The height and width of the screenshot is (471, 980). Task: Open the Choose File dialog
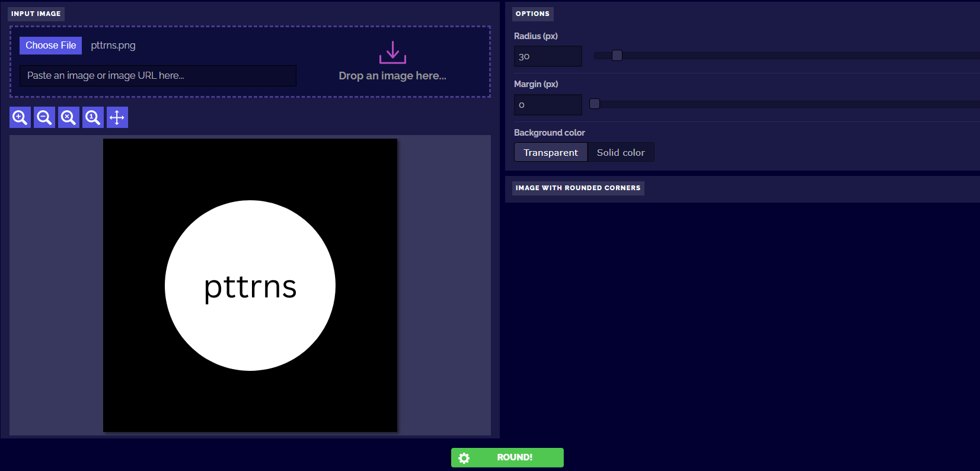(x=51, y=46)
